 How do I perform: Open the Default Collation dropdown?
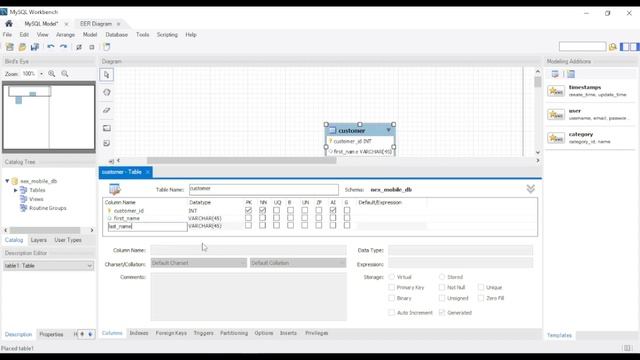click(x=298, y=263)
